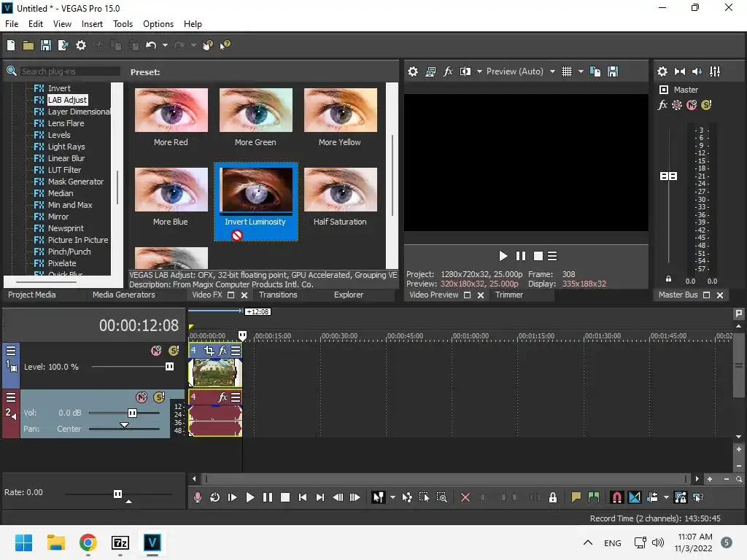Viewport: 747px width, 560px height.
Task: Mute audio track 2
Action: [x=142, y=397]
